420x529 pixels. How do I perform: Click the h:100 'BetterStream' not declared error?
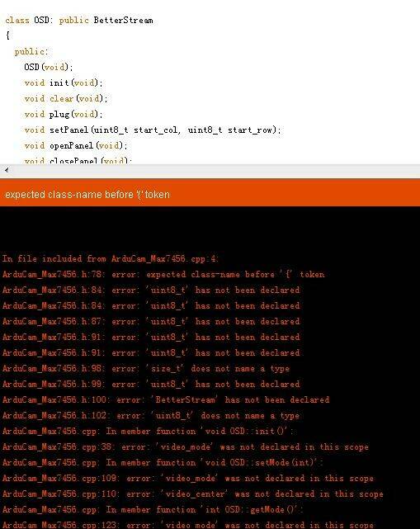166,399
